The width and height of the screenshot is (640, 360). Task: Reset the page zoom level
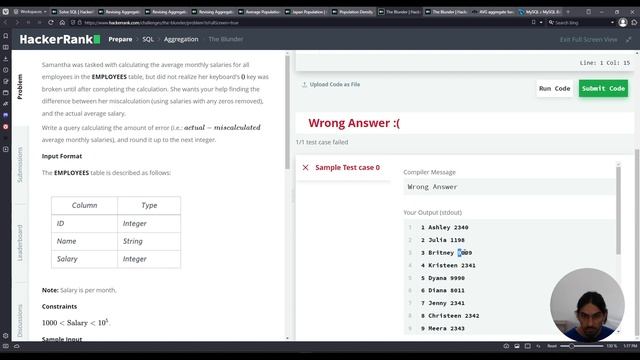click(x=552, y=346)
